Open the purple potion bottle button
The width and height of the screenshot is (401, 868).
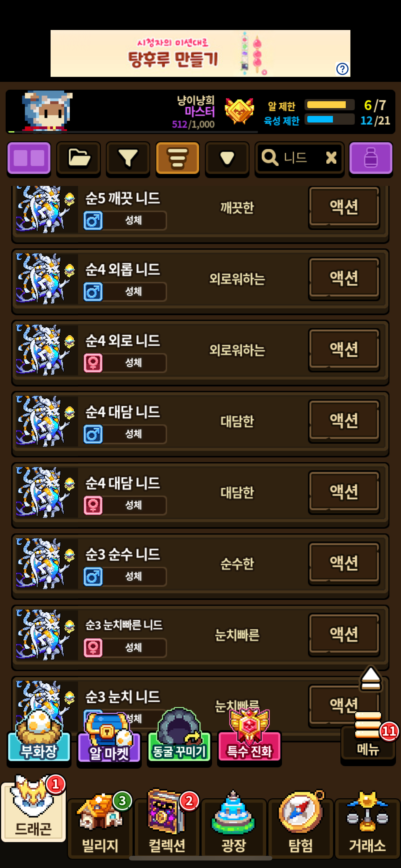click(x=371, y=158)
